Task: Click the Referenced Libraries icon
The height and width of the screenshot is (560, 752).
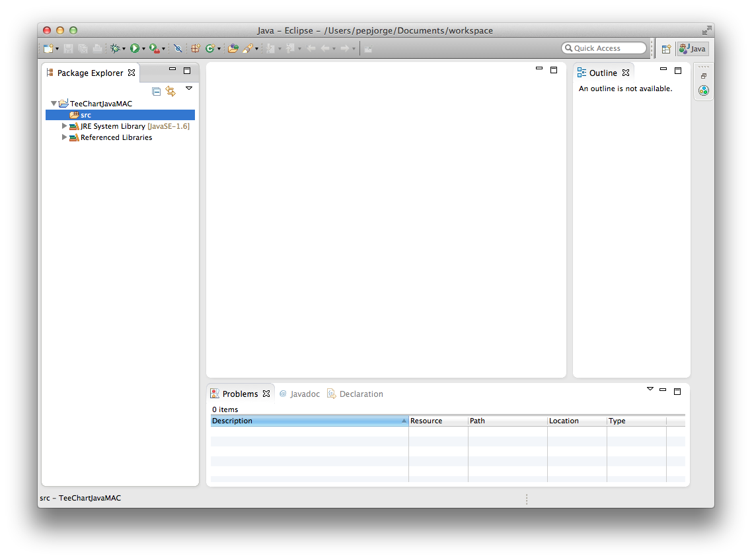Action: pos(74,137)
